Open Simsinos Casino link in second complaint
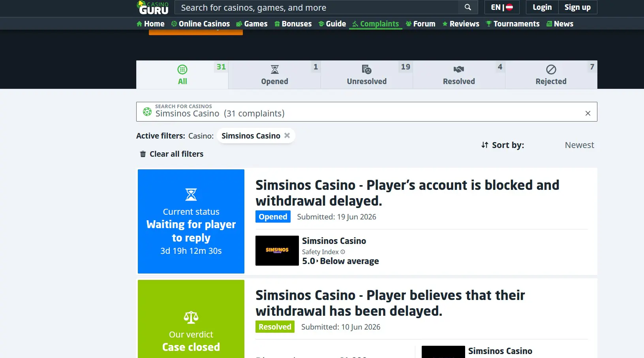This screenshot has height=358, width=644. point(500,351)
